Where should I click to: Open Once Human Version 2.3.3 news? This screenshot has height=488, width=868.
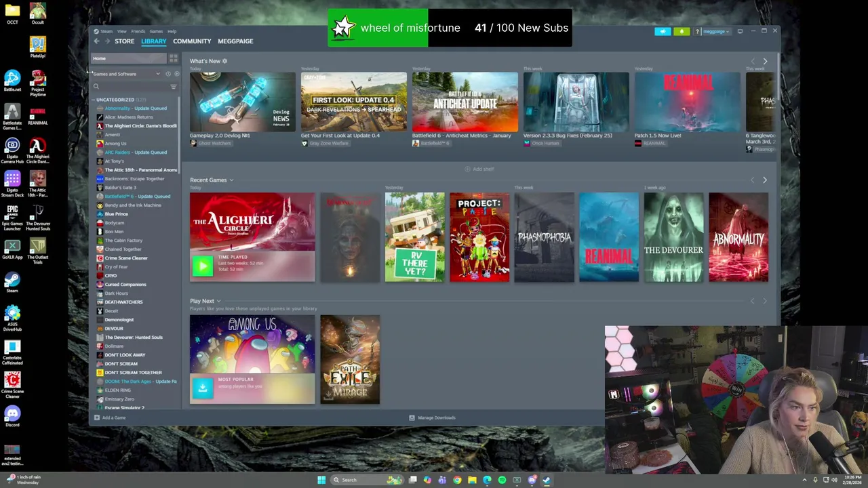(576, 102)
